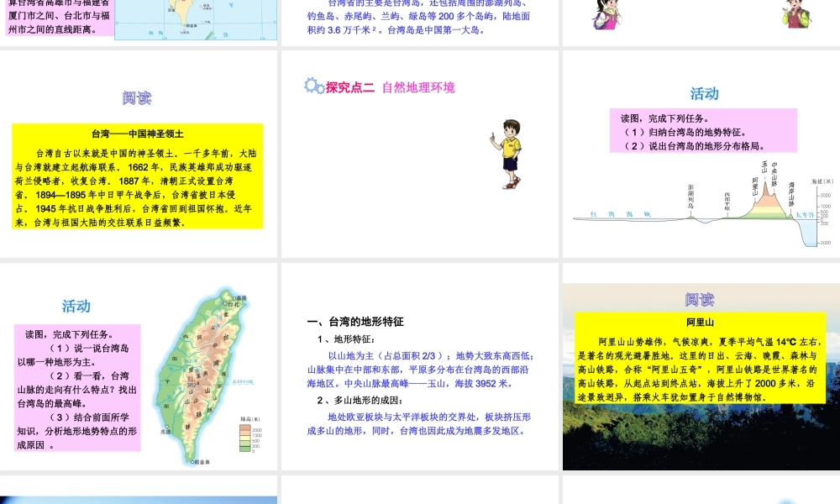Click the 阅读 heading above 台湾——中国神圣领土
The width and height of the screenshot is (840, 504).
(x=137, y=98)
